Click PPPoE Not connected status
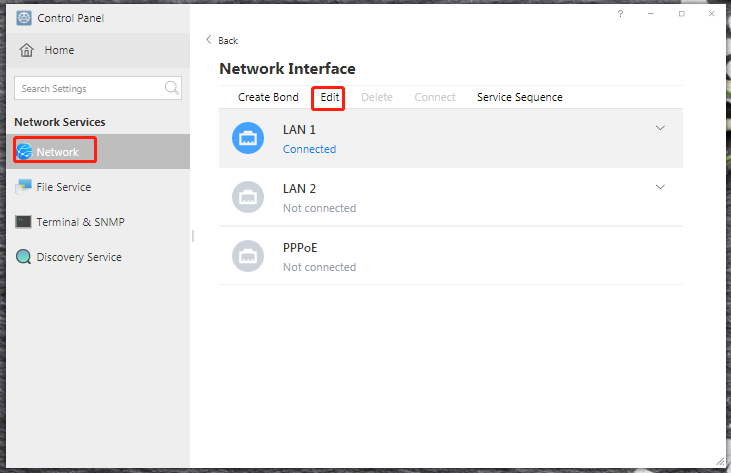The image size is (731, 473). pos(319,267)
